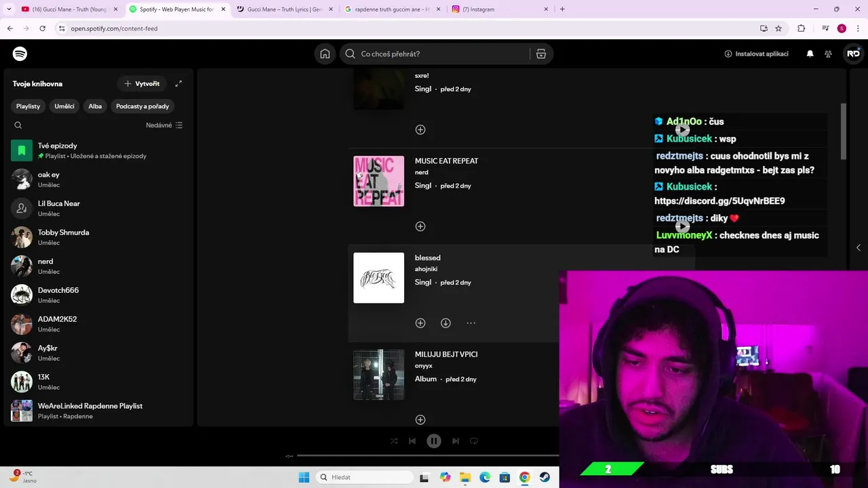The height and width of the screenshot is (488, 868).
Task: Add sxre! single to library
Action: click(420, 129)
